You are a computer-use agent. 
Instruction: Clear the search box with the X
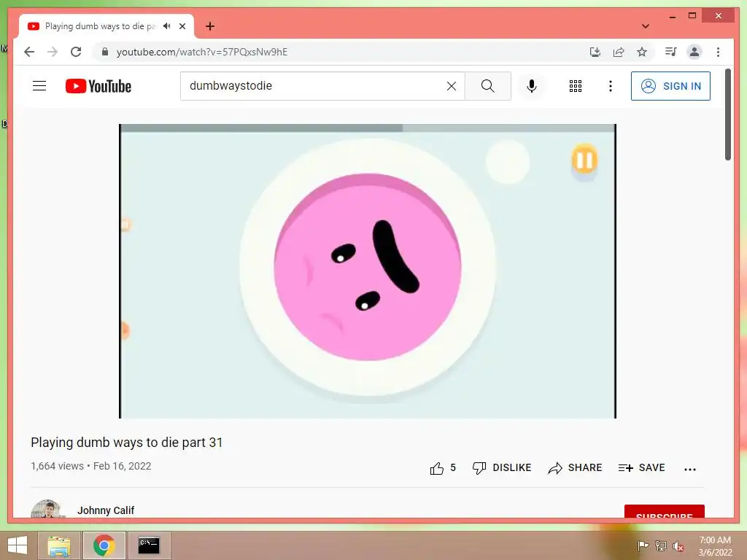coord(451,86)
